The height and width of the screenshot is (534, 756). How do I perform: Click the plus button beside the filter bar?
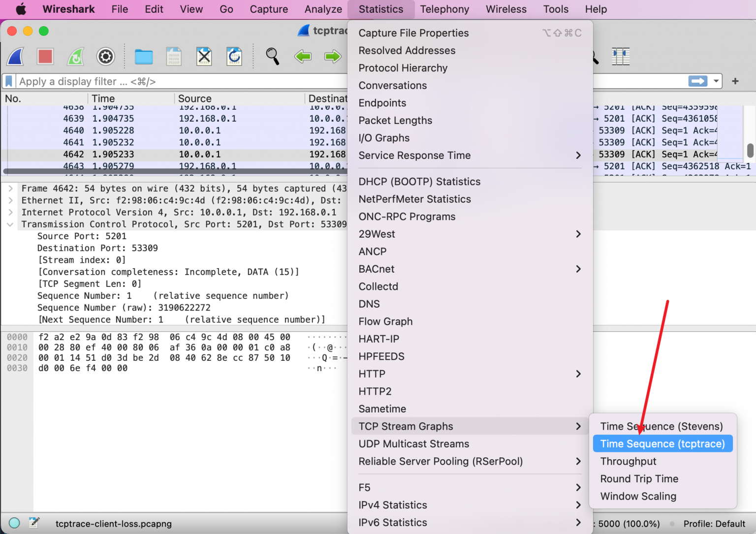pyautogui.click(x=735, y=81)
